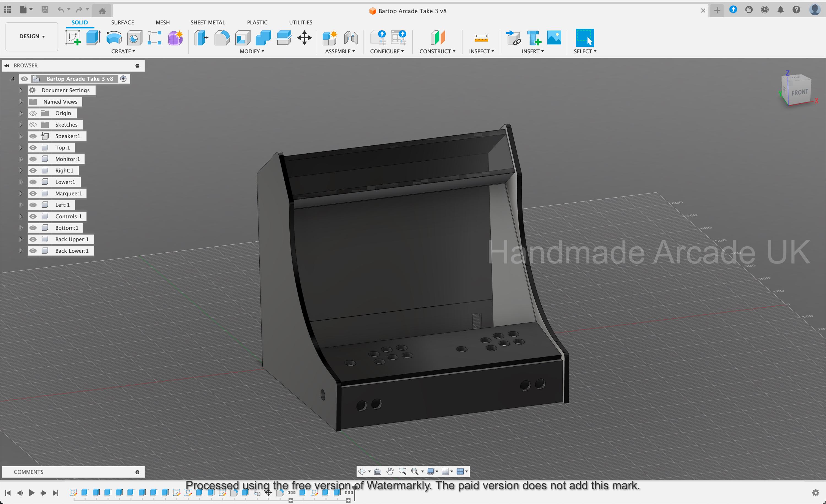Open the SURFACE ribbon tab
Screen dimensions: 826x504
122,23
